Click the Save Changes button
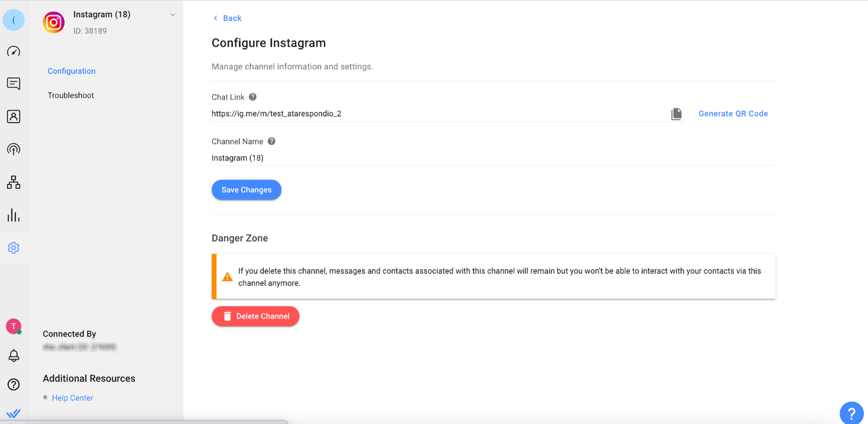The image size is (868, 424). (246, 190)
